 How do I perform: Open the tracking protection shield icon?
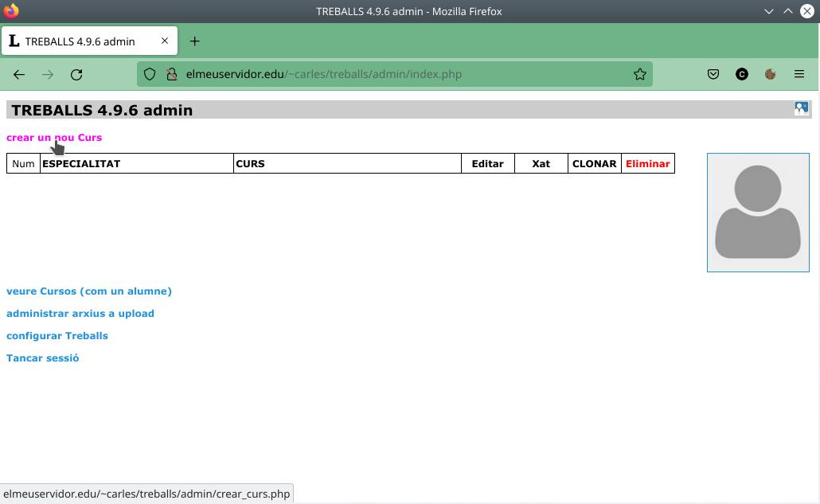150,74
